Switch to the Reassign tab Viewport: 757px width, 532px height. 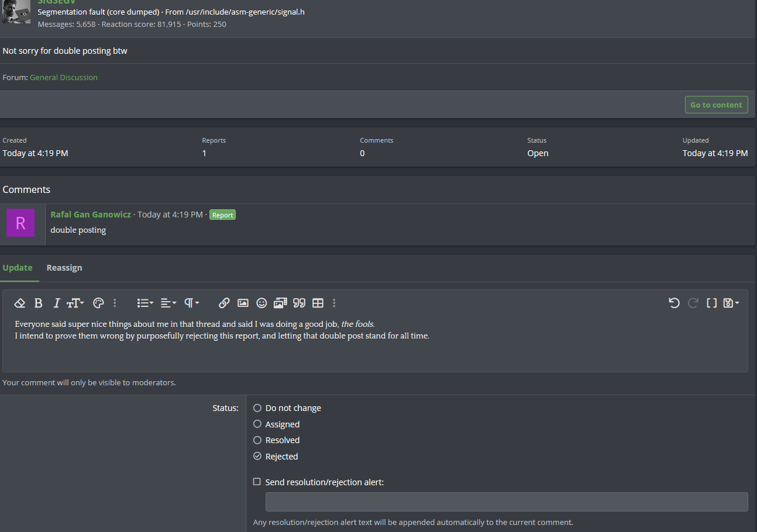(64, 268)
